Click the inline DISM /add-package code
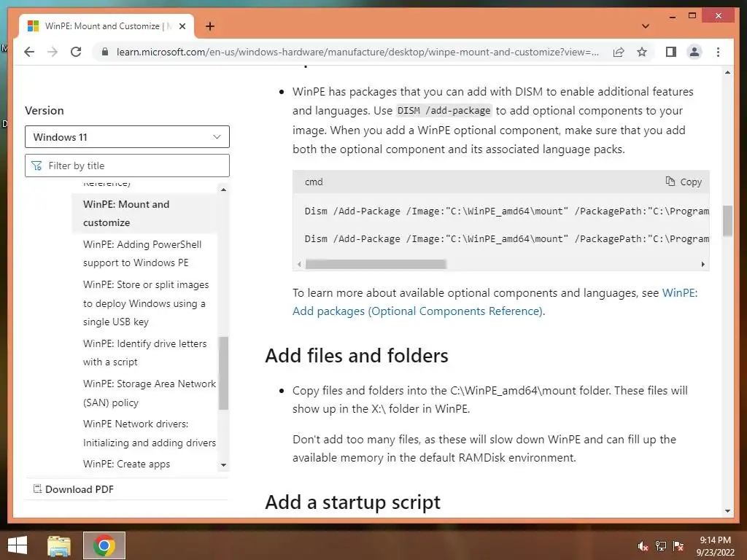Image resolution: width=747 pixels, height=560 pixels. coord(444,111)
